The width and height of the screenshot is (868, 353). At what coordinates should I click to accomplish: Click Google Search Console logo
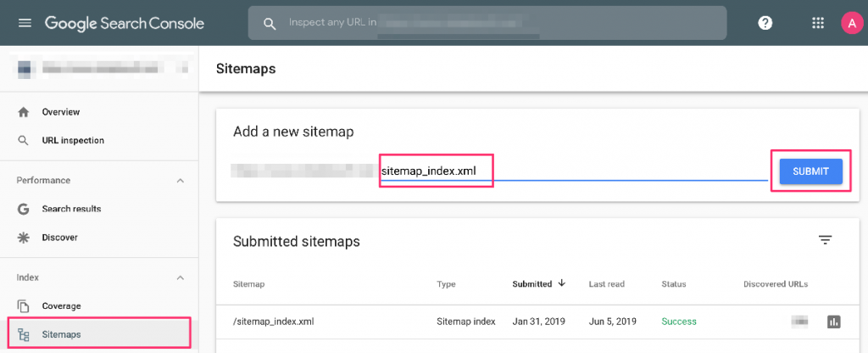point(125,23)
